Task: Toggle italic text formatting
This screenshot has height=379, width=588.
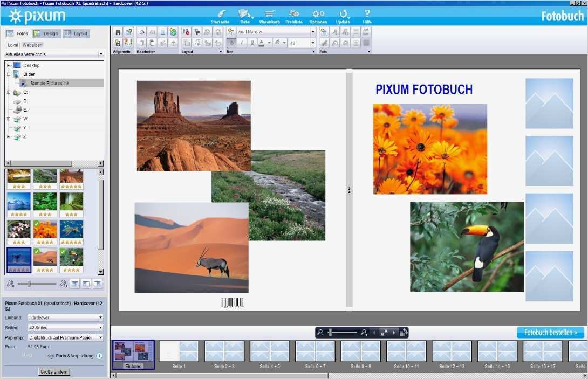Action: (x=241, y=43)
